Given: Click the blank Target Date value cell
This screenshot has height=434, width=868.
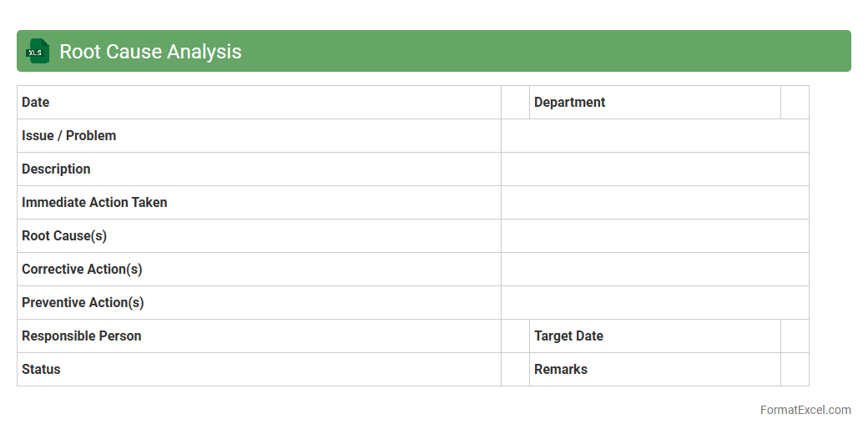Looking at the screenshot, I should click(795, 336).
